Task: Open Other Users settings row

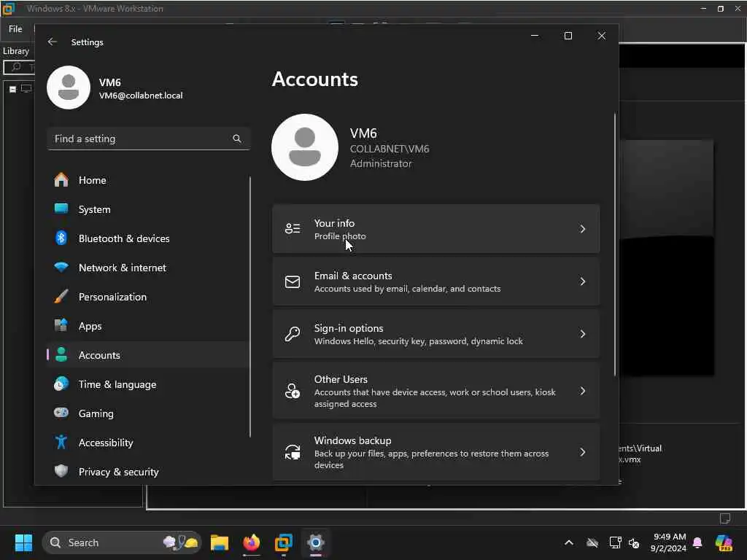Action: (x=436, y=391)
